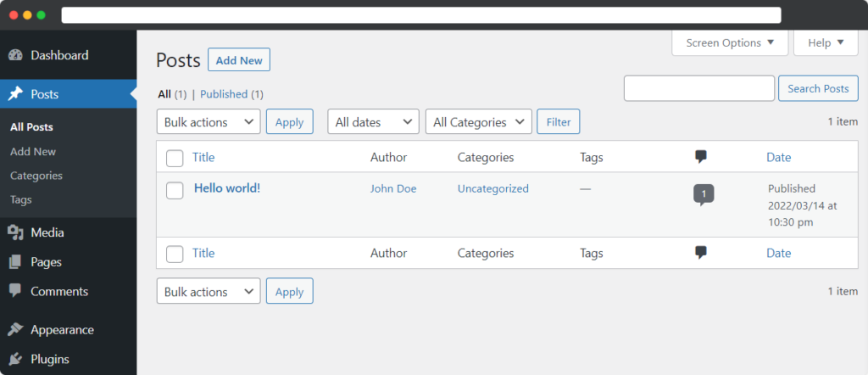Click the Appearance paintbrush icon
The width and height of the screenshot is (868, 375).
(15, 329)
